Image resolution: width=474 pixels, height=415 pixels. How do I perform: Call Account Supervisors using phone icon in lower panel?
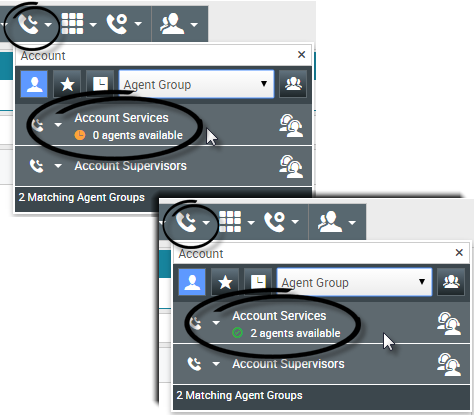point(194,364)
